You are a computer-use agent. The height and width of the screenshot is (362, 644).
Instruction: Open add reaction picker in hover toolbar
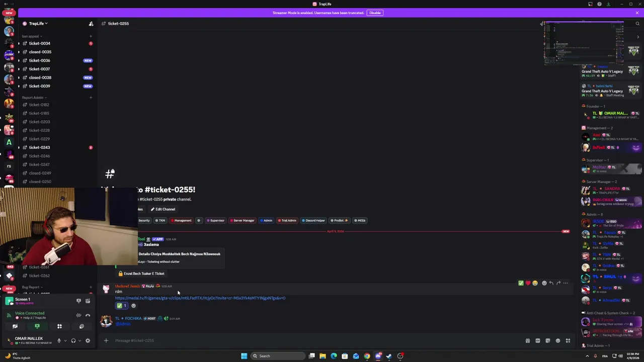click(x=544, y=283)
